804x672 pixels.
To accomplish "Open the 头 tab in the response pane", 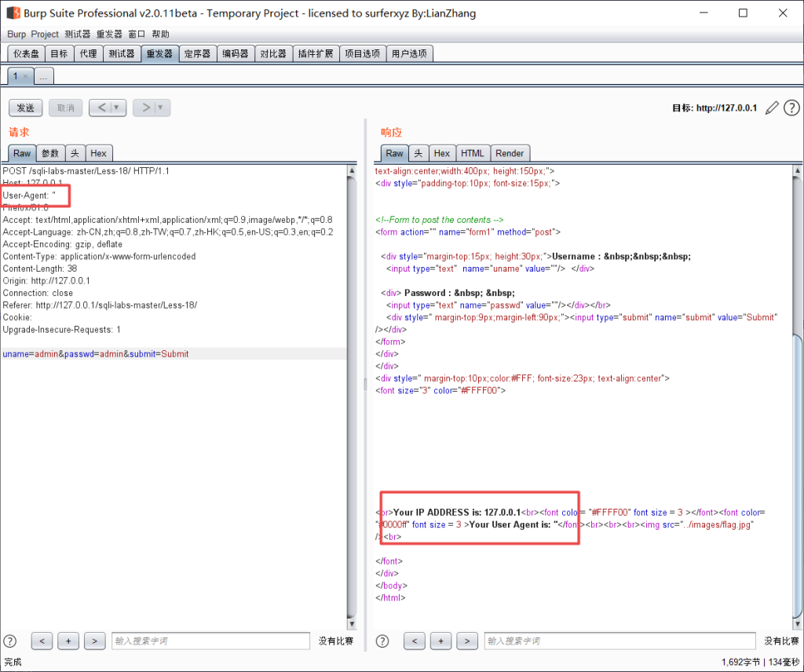I will click(x=418, y=153).
